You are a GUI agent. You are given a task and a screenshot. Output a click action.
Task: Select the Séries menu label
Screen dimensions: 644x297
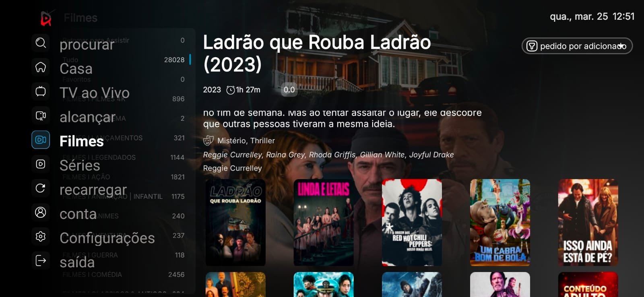[x=80, y=165]
